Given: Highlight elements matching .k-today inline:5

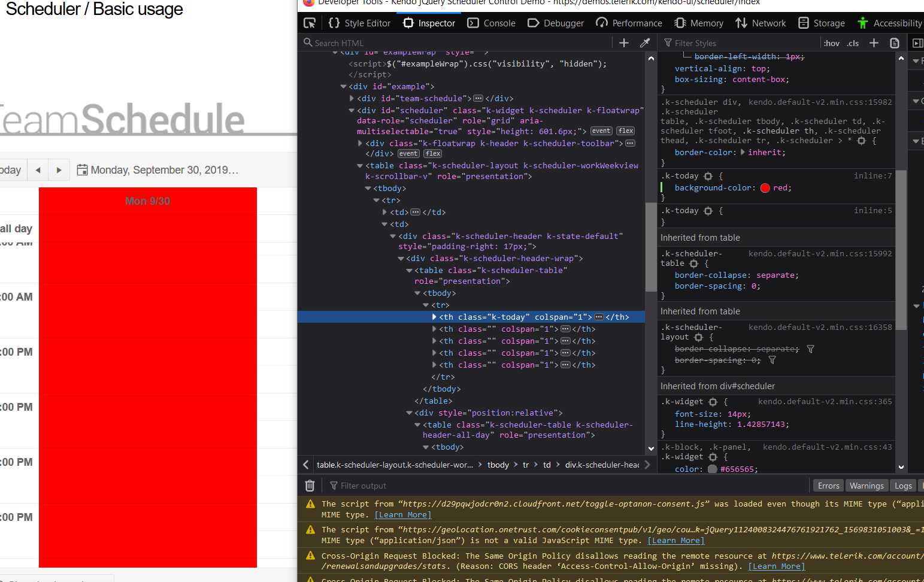Looking at the screenshot, I should click(708, 211).
